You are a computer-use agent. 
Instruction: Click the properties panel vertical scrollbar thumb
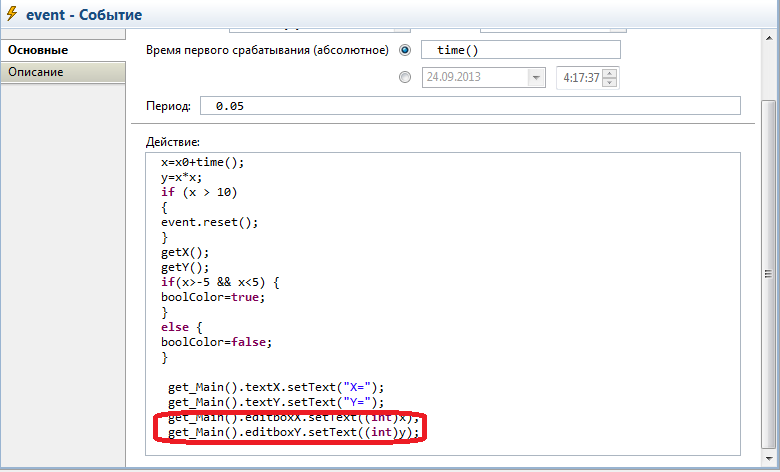point(768,274)
